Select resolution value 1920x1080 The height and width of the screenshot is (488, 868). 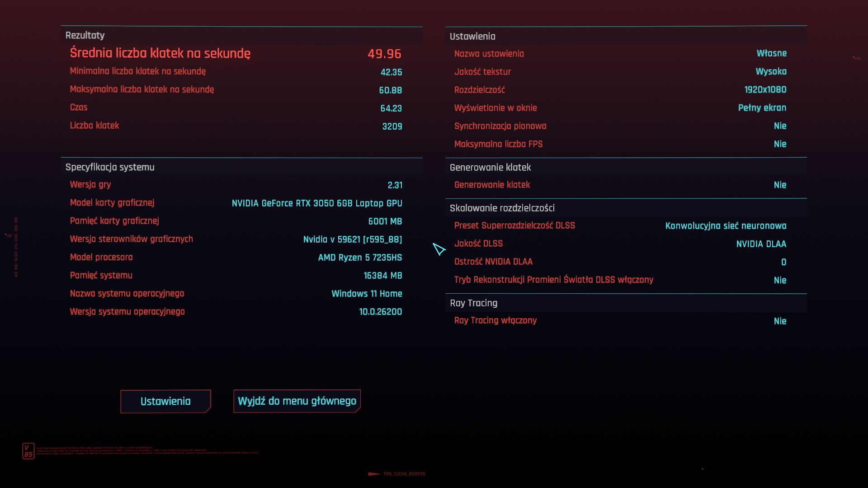click(765, 89)
